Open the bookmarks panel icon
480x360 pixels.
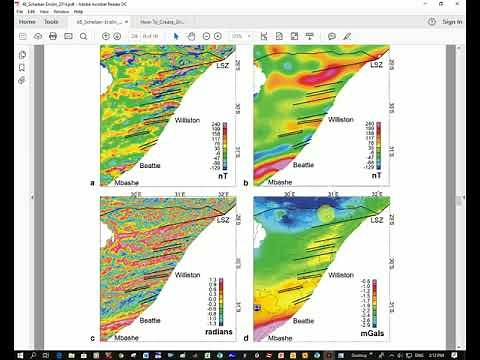[22, 68]
